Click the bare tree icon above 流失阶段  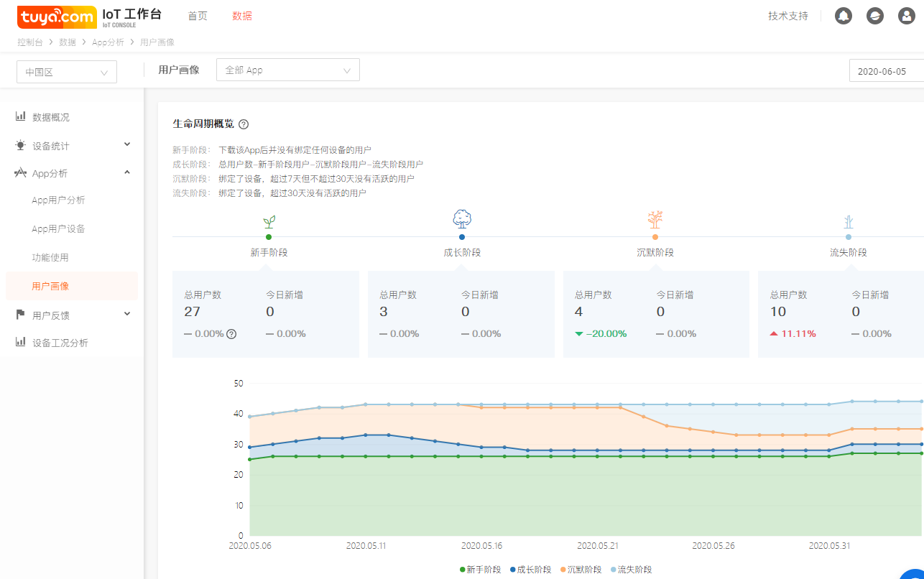pyautogui.click(x=849, y=221)
